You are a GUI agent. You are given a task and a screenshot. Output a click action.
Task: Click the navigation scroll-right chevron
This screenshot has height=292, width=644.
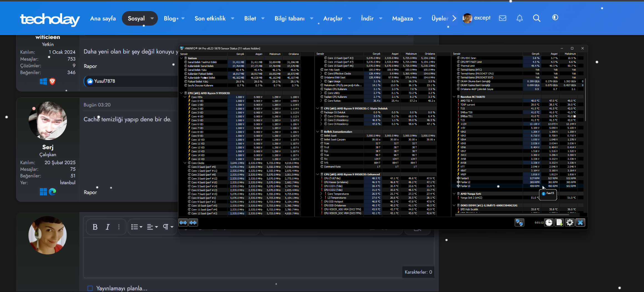coord(454,18)
